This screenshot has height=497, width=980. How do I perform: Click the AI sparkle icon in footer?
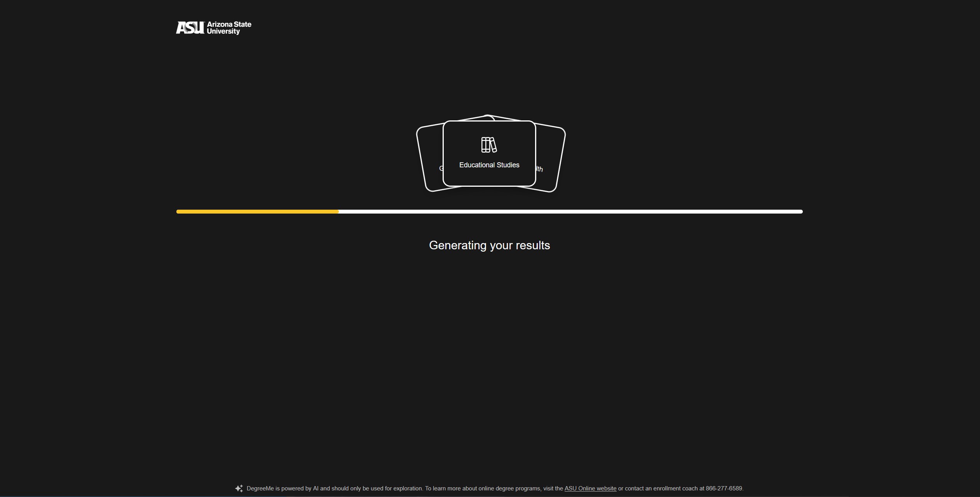239,488
